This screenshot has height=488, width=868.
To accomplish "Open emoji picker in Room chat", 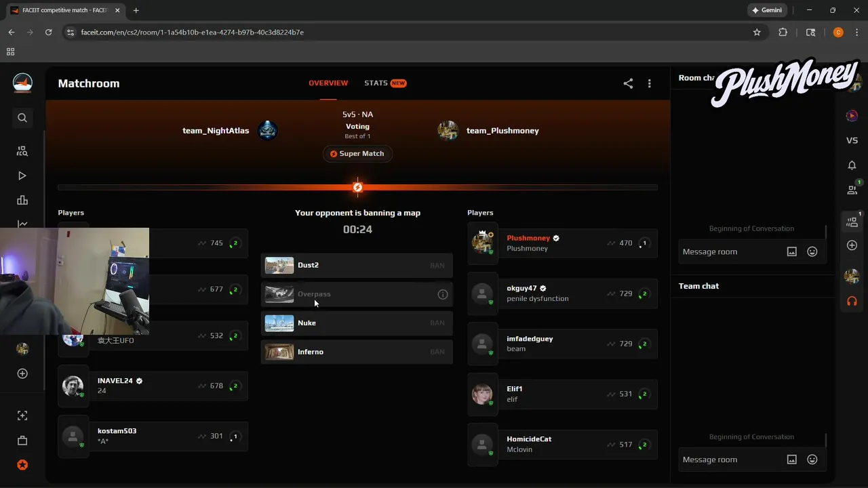I will pos(812,251).
